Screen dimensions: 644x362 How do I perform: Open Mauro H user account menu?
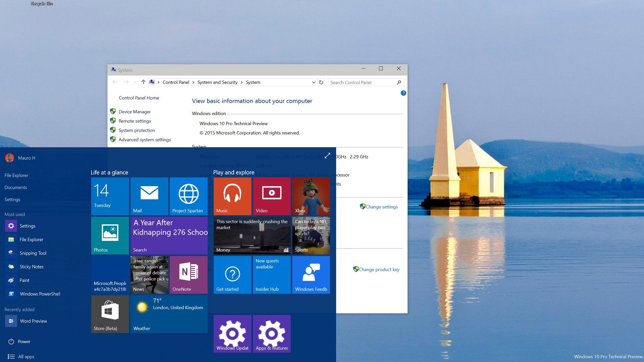[x=20, y=158]
